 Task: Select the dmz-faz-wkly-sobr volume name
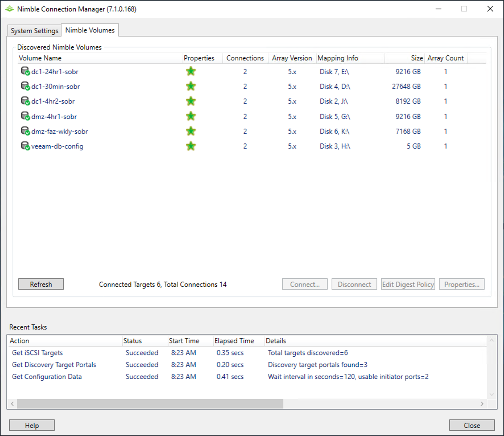tap(59, 131)
